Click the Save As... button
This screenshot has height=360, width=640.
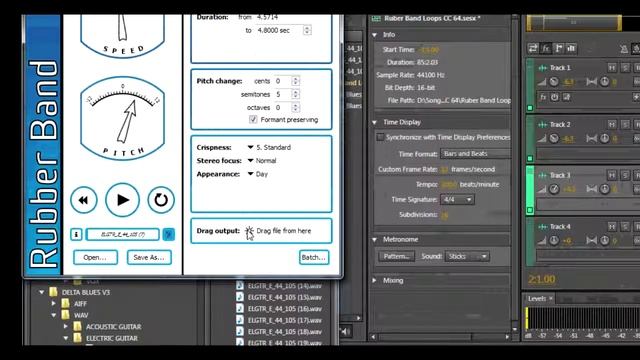coord(149,258)
